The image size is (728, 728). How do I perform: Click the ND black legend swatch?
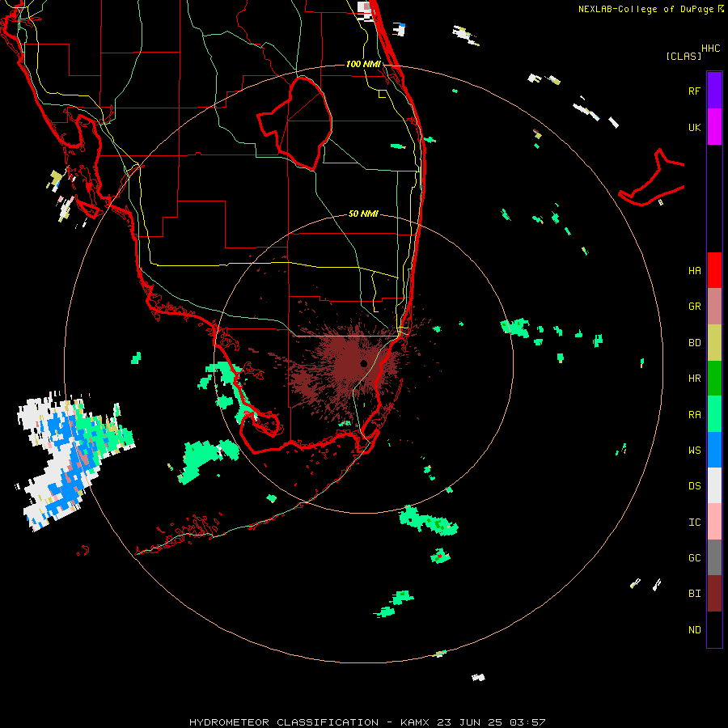coord(714,629)
